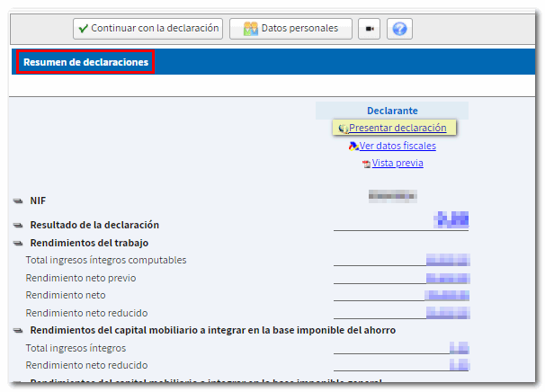Open the Presentar declaración link
The height and width of the screenshot is (392, 545).
[x=397, y=129]
